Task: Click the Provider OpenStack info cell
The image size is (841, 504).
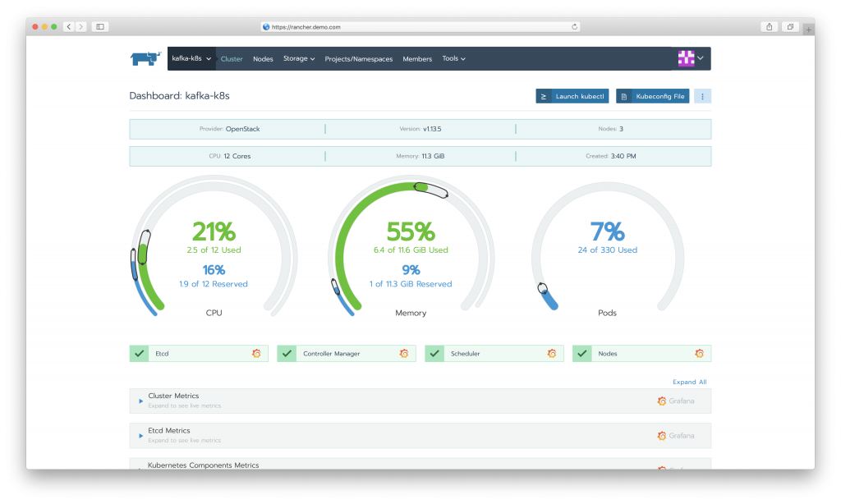Action: click(x=230, y=129)
